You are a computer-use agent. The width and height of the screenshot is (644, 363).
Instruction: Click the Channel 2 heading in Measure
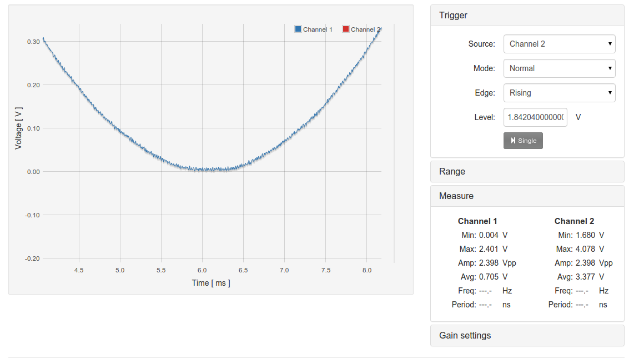tap(574, 221)
